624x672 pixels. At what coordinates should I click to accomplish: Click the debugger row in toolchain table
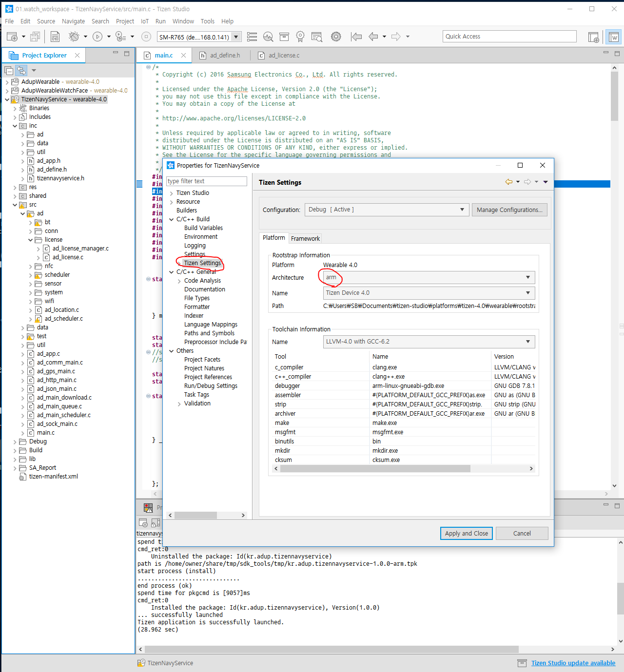click(404, 386)
